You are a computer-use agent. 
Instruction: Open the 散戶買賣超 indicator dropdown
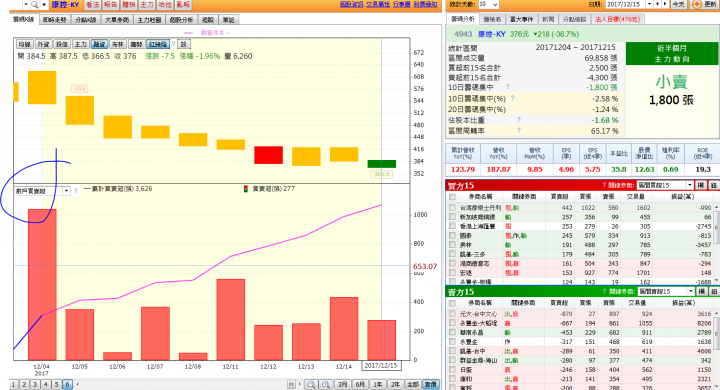click(x=66, y=191)
